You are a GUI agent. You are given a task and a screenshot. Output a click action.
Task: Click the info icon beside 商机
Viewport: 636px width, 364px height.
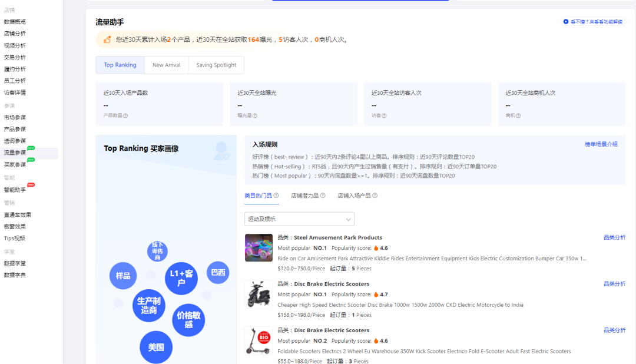(519, 115)
